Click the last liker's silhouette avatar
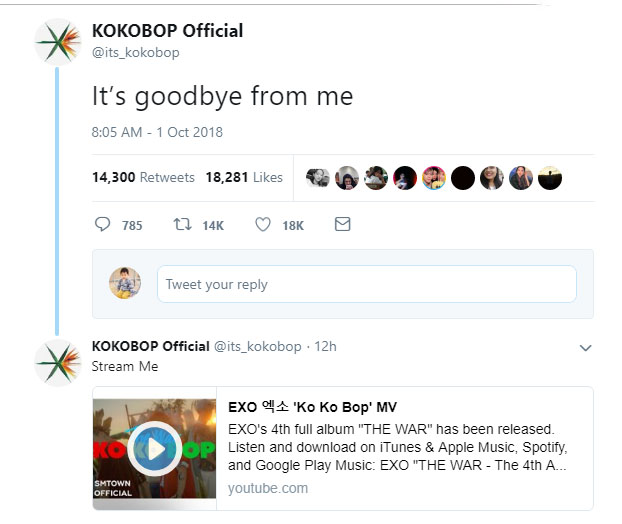The image size is (622, 524). [x=550, y=178]
